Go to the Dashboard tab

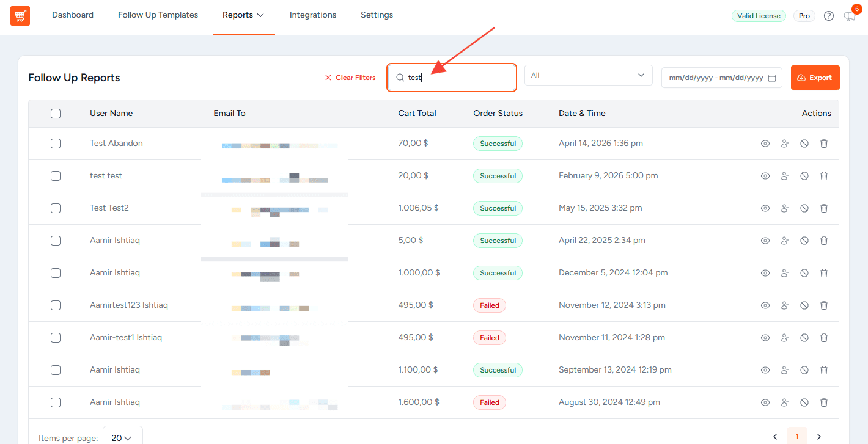tap(73, 15)
